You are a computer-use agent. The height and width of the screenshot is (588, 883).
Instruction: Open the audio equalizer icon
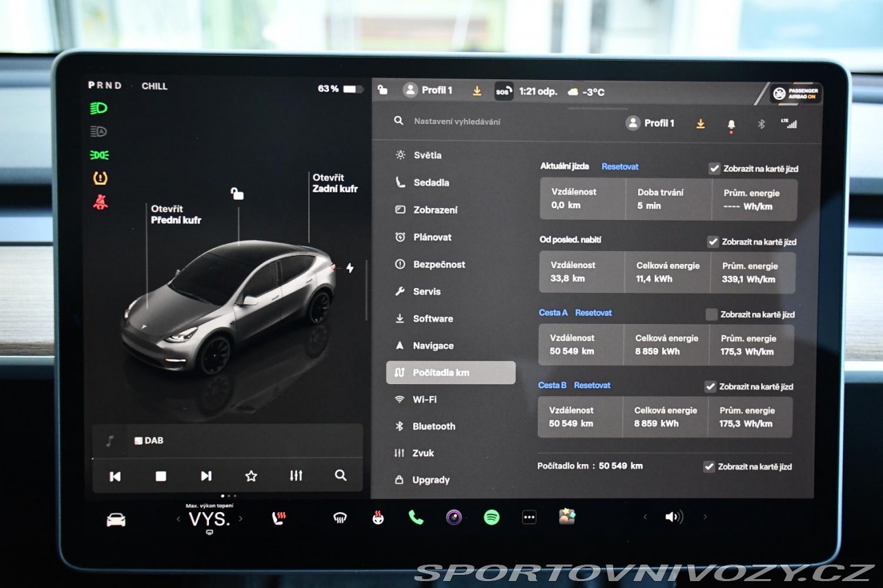click(296, 476)
